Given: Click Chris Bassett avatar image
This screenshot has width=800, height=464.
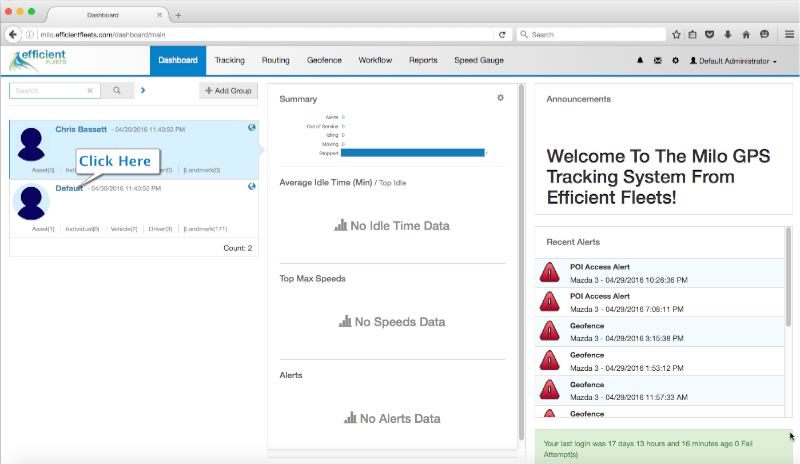Looking at the screenshot, I should (x=31, y=144).
